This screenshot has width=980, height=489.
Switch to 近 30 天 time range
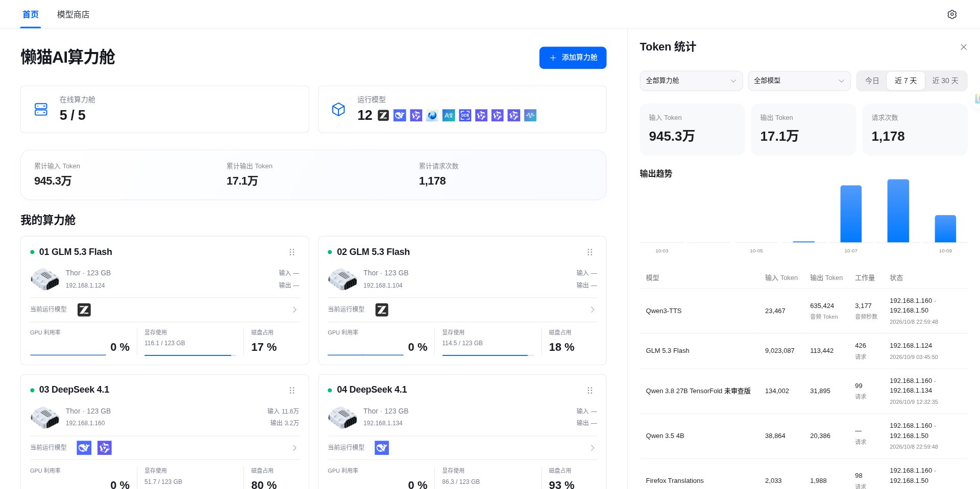[945, 81]
